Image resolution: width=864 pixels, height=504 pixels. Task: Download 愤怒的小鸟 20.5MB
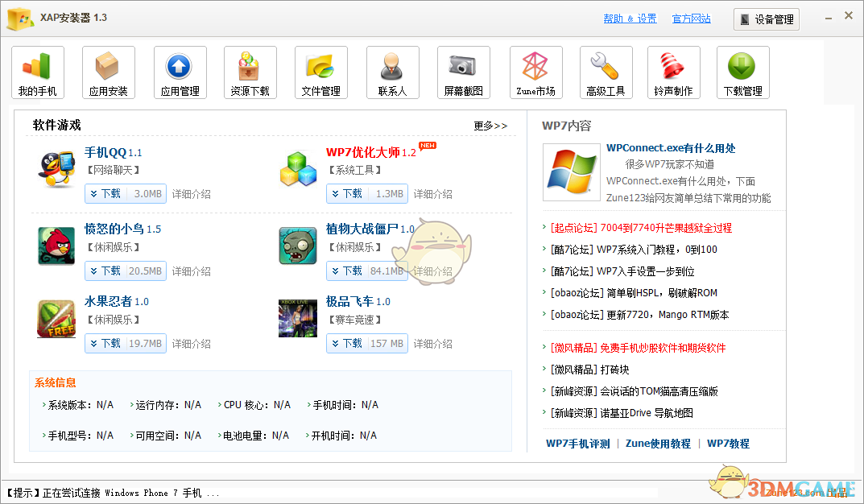(126, 271)
